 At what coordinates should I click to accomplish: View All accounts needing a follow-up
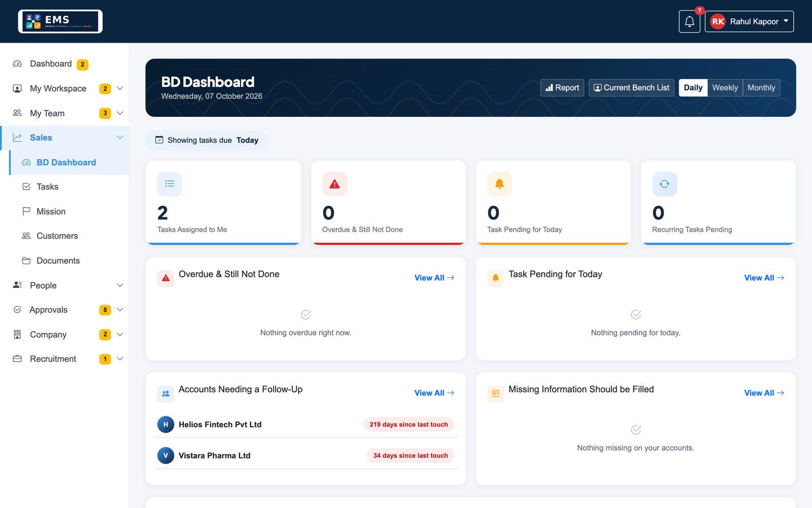434,393
